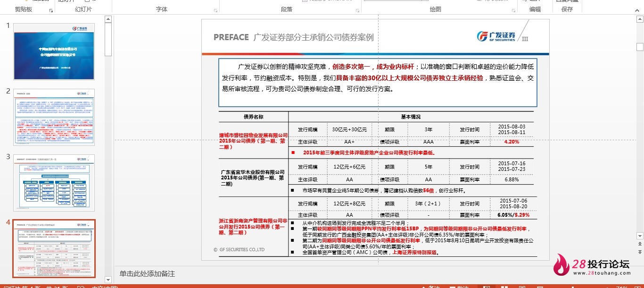
Task: Open the 剪贴板 group dialog launcher
Action: (x=51, y=10)
